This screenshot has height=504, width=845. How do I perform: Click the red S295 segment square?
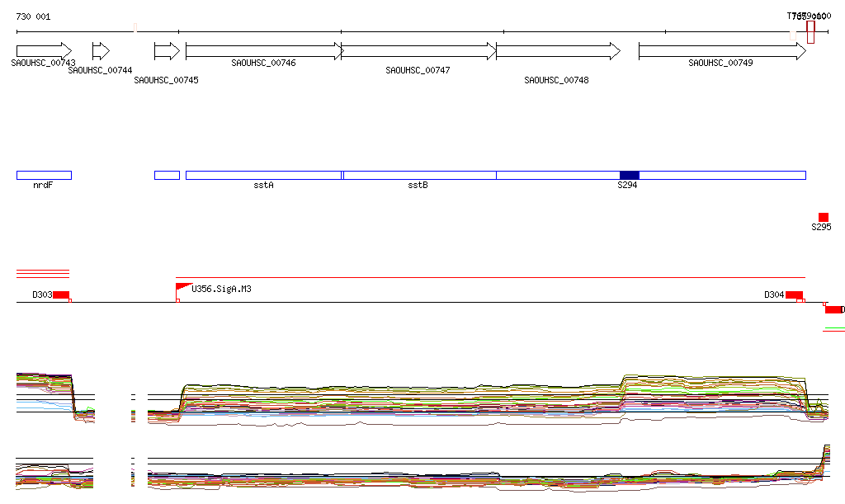(823, 217)
